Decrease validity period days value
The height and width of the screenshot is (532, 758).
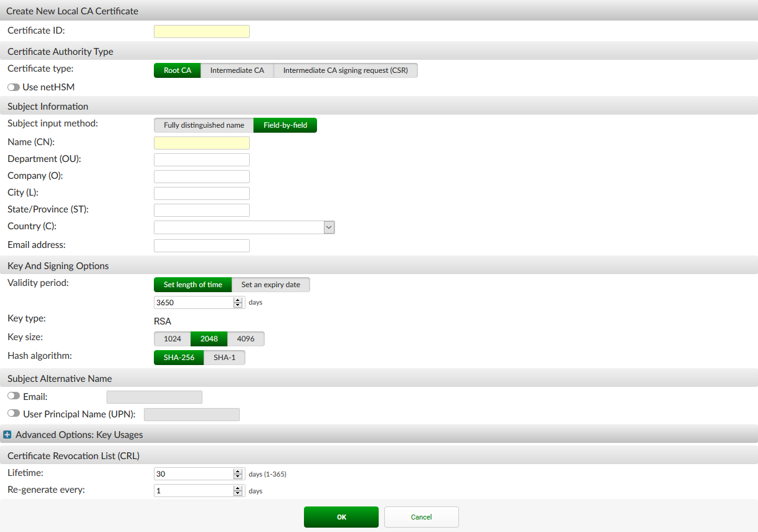238,305
